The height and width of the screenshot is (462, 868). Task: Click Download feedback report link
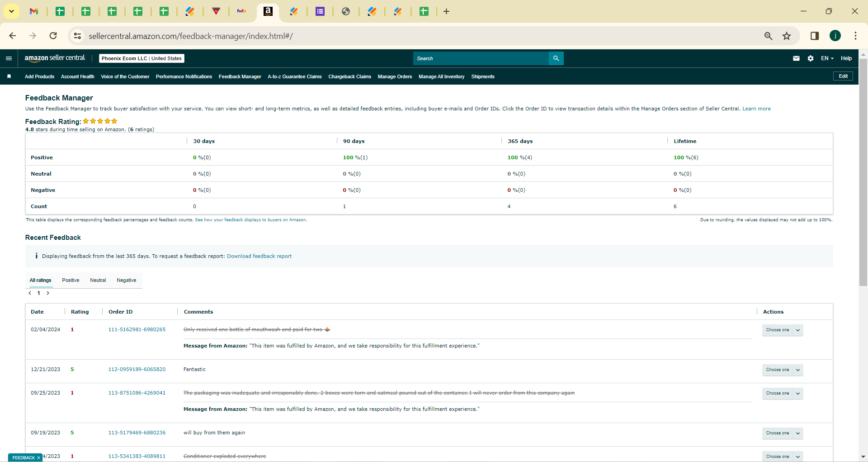(259, 256)
